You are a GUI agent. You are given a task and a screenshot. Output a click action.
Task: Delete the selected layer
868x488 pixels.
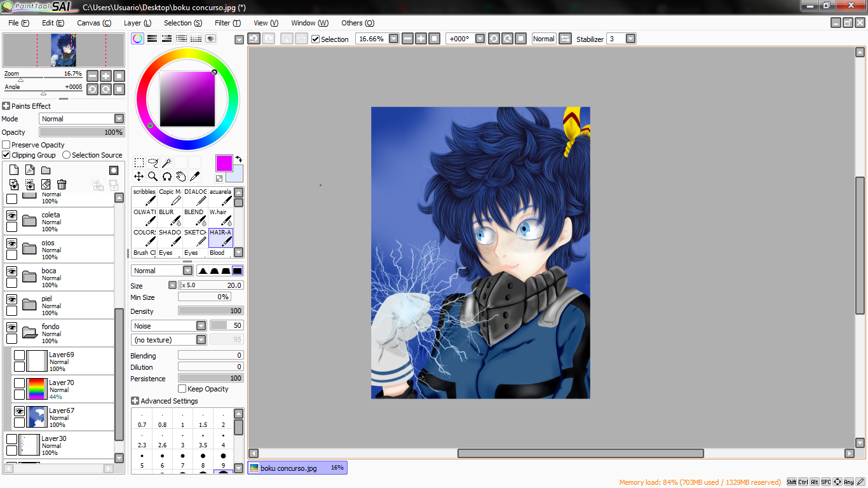coord(62,184)
